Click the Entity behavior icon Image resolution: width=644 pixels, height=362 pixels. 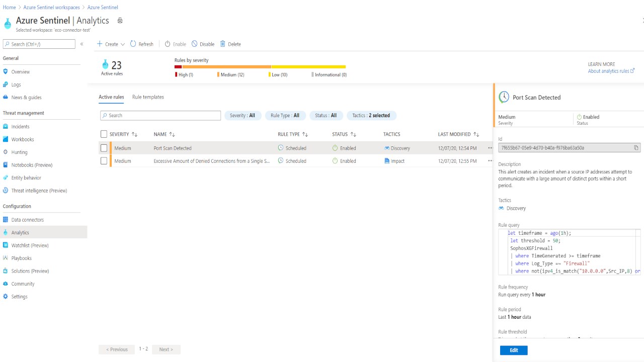point(6,177)
